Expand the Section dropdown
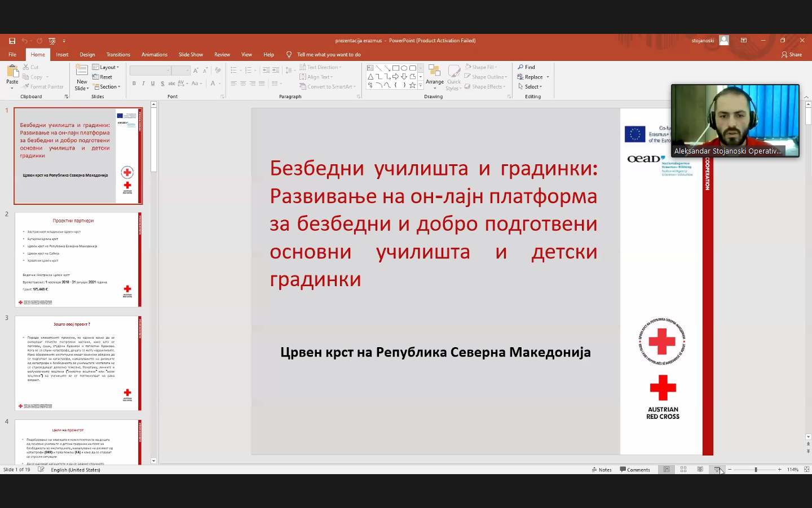Viewport: 812px width, 508px height. pos(107,87)
